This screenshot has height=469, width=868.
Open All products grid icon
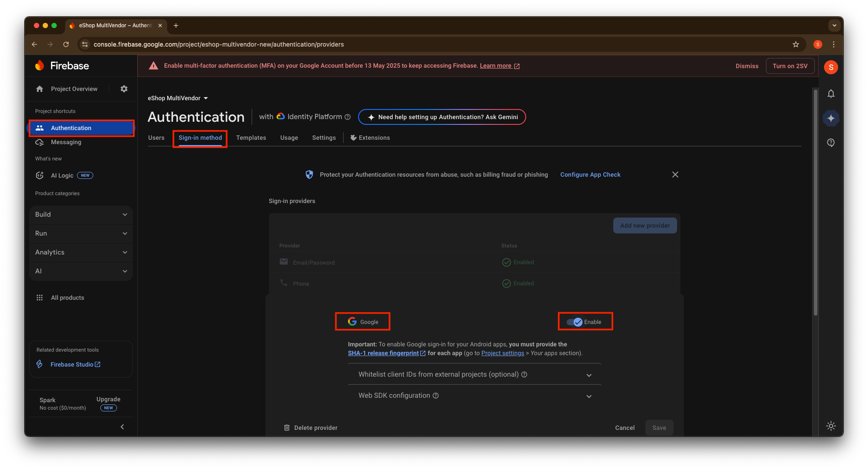click(40, 298)
